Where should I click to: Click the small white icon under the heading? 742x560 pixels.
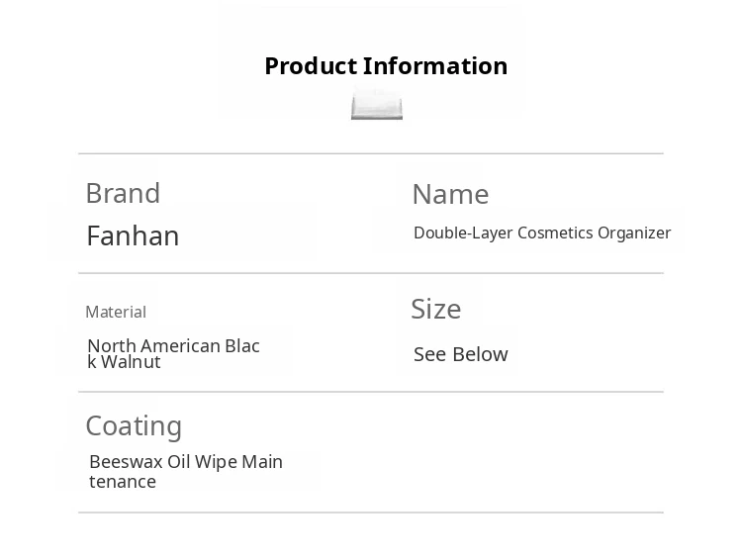tap(377, 104)
